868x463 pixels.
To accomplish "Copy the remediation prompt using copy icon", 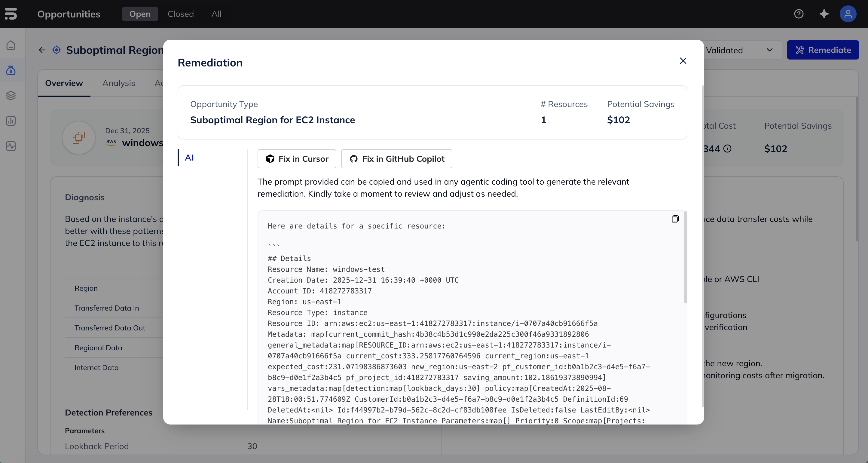I will click(675, 219).
